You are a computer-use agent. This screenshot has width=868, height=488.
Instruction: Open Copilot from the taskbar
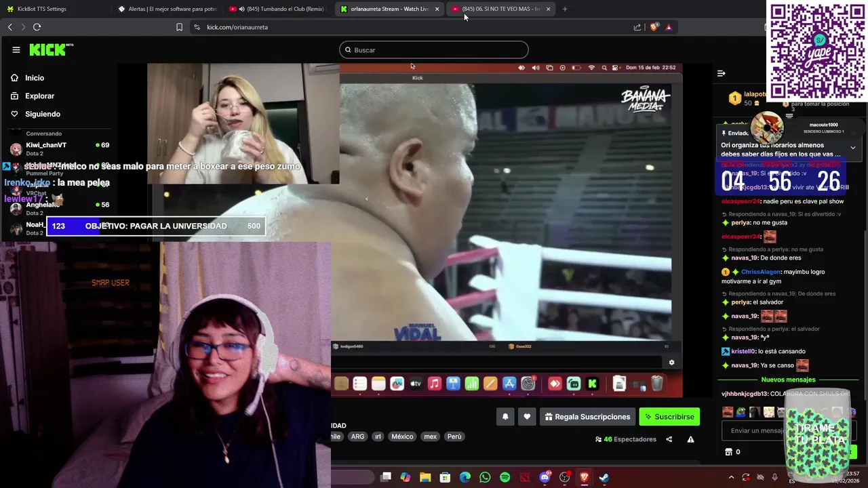pyautogui.click(x=406, y=477)
